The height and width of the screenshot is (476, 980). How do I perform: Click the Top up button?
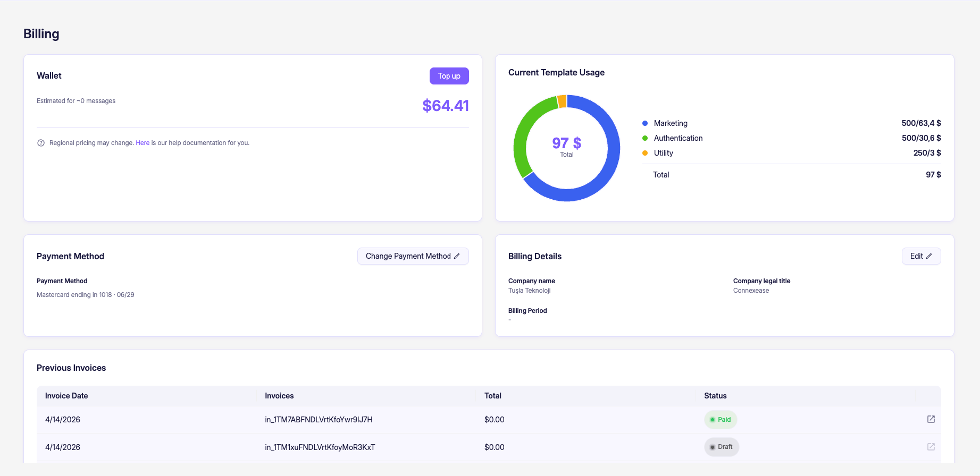click(x=449, y=76)
